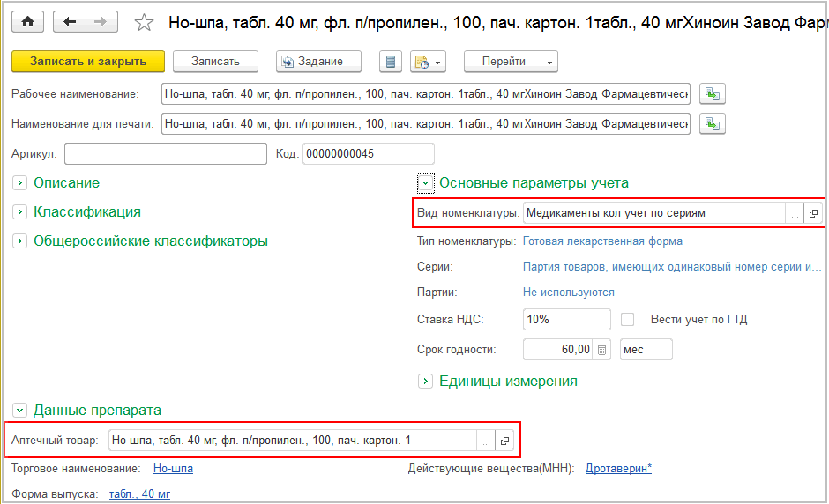
Task: Open the calculator in Срок годности field
Action: tap(602, 350)
